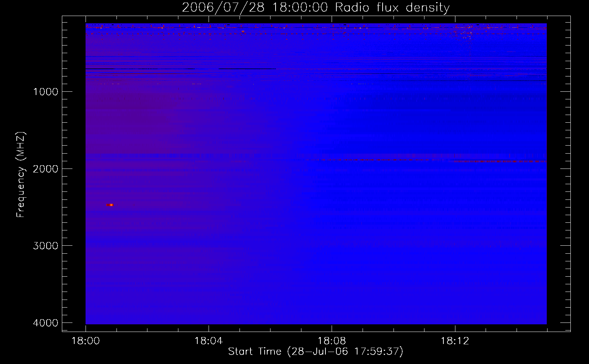Click the bright red burst near 2500 MHz
The width and height of the screenshot is (589, 364).
tap(110, 205)
